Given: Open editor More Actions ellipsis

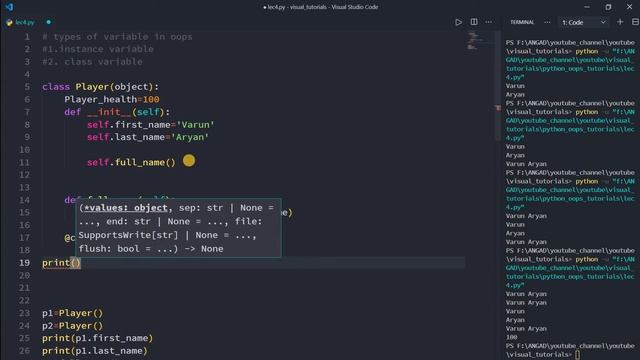Looking at the screenshot, I should pyautogui.click(x=489, y=22).
